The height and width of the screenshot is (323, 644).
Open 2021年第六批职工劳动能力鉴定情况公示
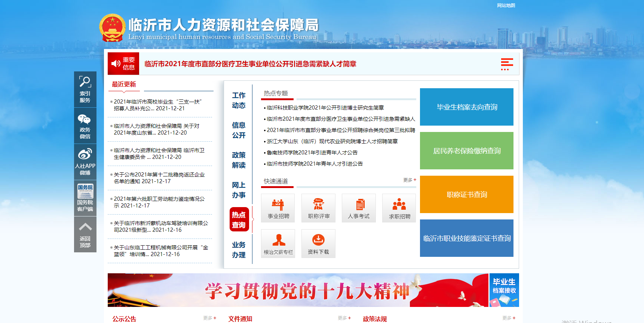(x=159, y=202)
